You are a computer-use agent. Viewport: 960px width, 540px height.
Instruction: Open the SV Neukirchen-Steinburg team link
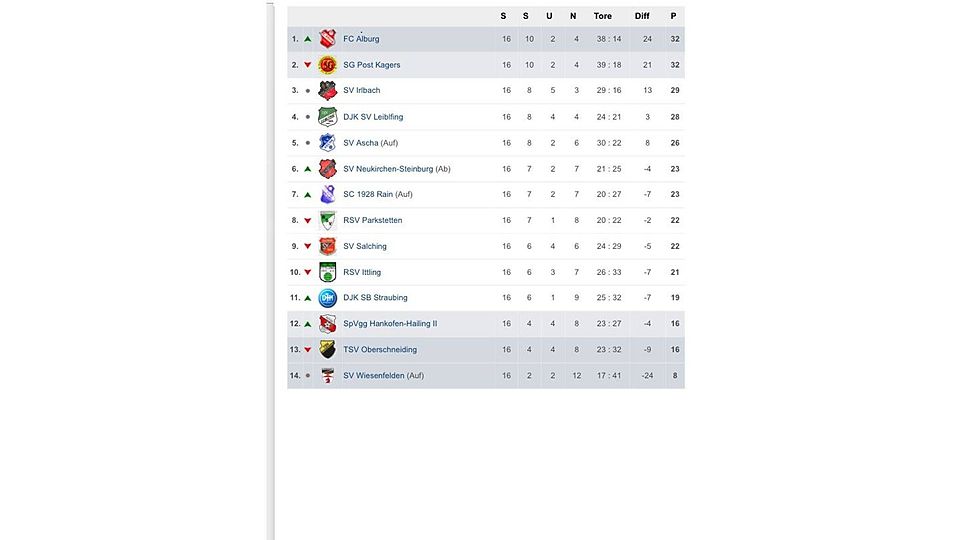pos(396,168)
